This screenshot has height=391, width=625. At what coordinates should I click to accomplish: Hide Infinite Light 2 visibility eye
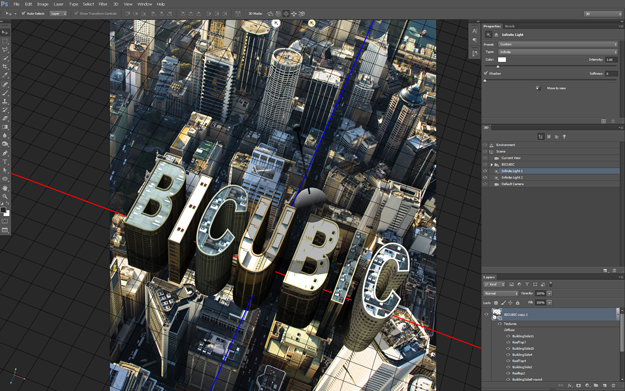click(485, 177)
